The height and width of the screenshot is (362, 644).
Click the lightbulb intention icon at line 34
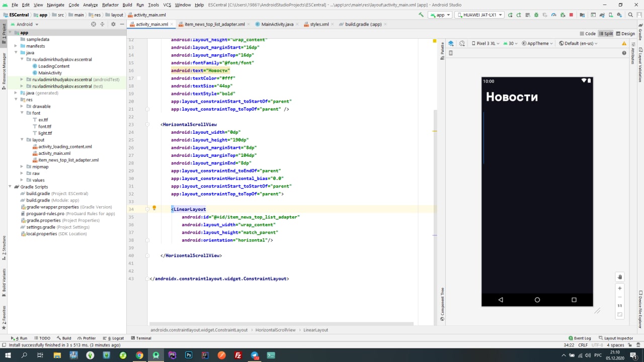tap(154, 208)
